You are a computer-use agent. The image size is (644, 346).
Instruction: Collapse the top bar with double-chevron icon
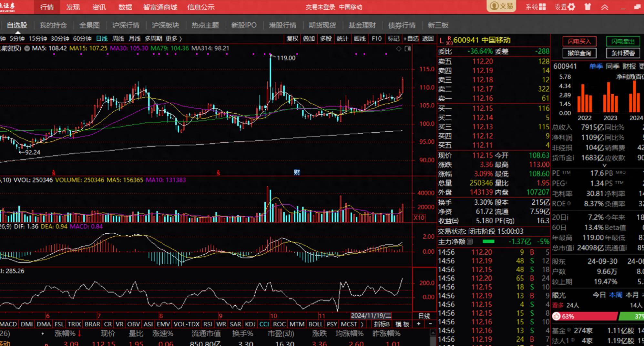pyautogui.click(x=605, y=7)
